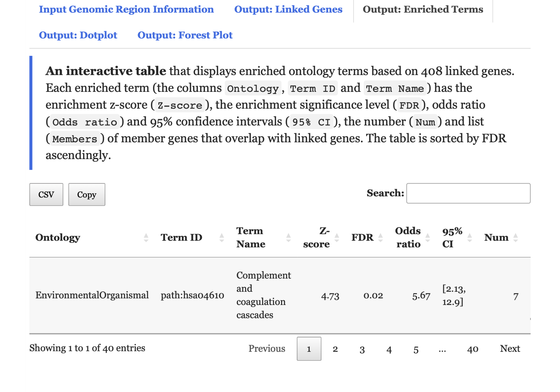This screenshot has width=560, height=392.
Task: Sort by Odds ratio column arrows
Action: coord(427,237)
